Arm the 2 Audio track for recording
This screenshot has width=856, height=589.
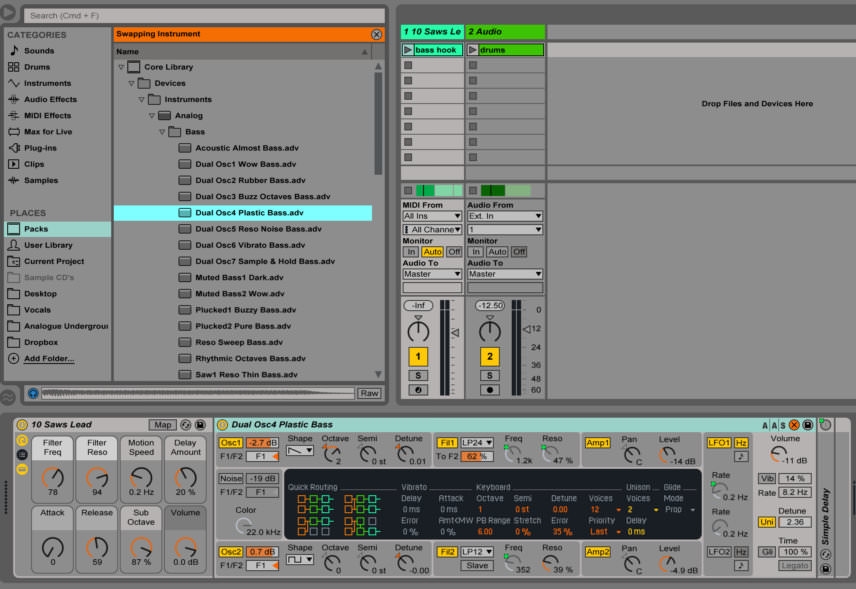[490, 390]
